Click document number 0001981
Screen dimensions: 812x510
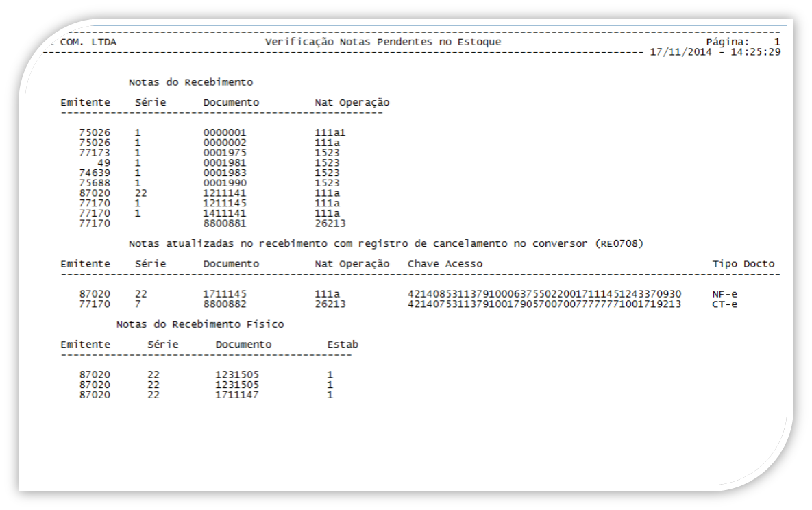tap(225, 162)
